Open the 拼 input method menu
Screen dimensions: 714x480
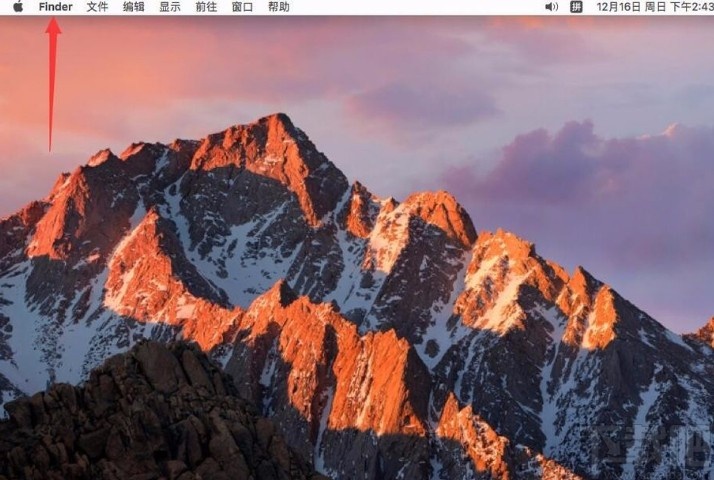576,7
